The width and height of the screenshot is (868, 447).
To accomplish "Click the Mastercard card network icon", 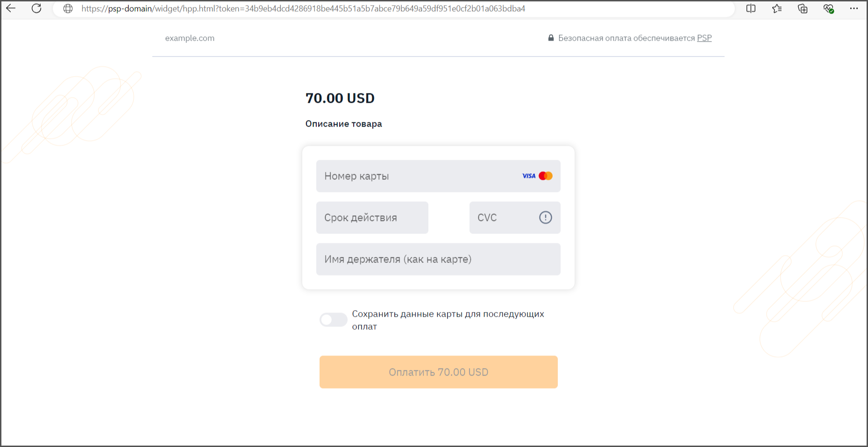I will click(x=545, y=175).
